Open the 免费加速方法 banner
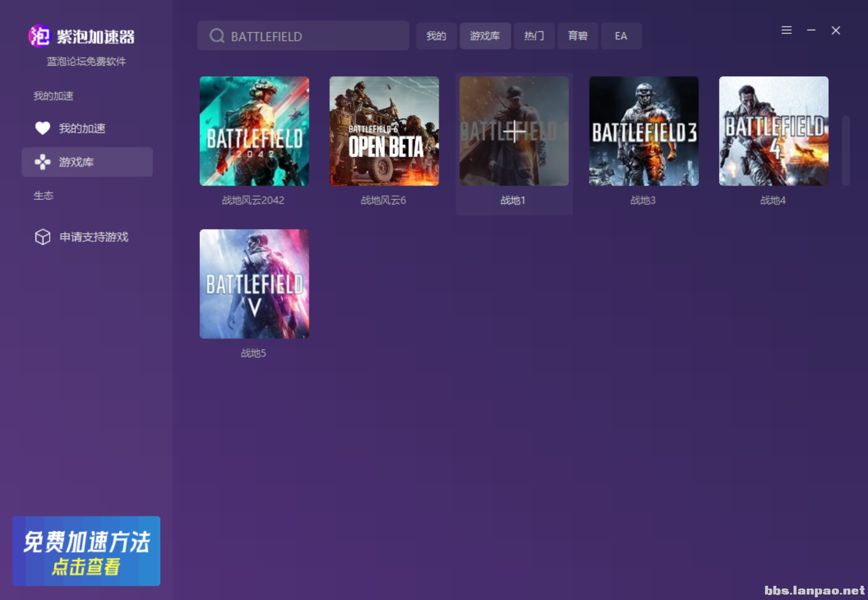 click(x=87, y=551)
